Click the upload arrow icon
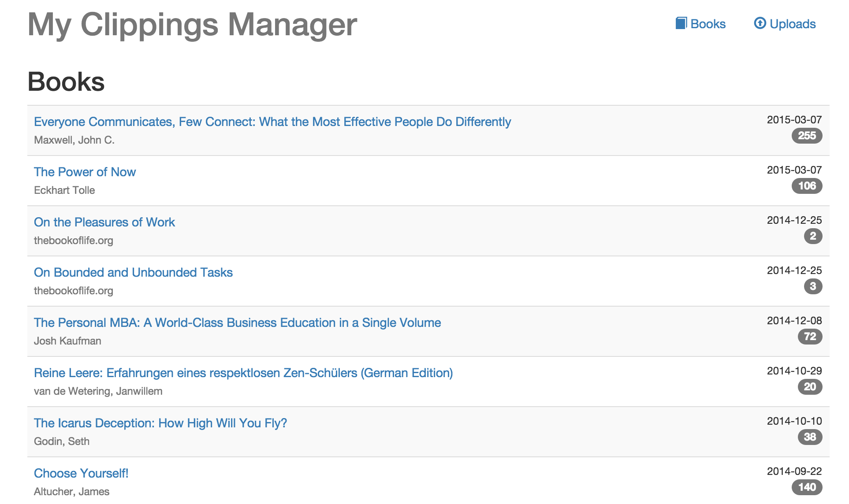The image size is (849, 504). (760, 23)
